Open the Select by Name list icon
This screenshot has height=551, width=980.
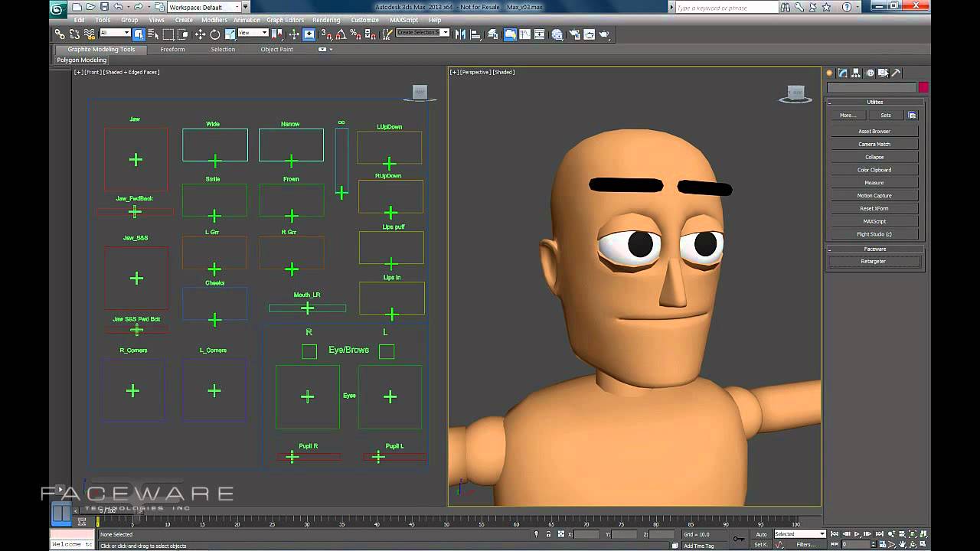pos(153,34)
